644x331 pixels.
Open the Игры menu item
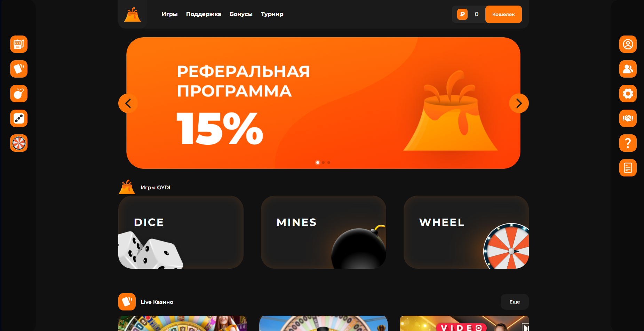169,14
